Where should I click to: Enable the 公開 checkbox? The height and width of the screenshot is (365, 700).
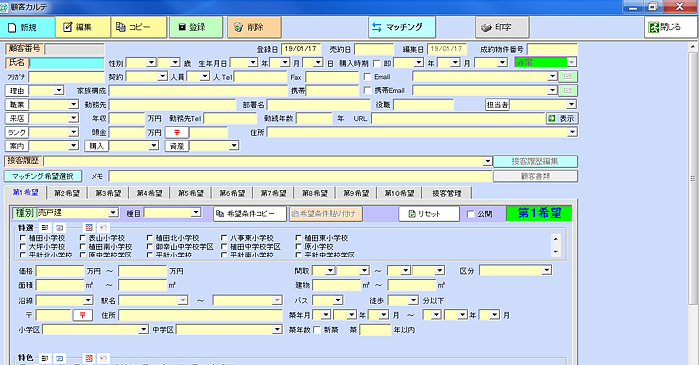click(470, 214)
